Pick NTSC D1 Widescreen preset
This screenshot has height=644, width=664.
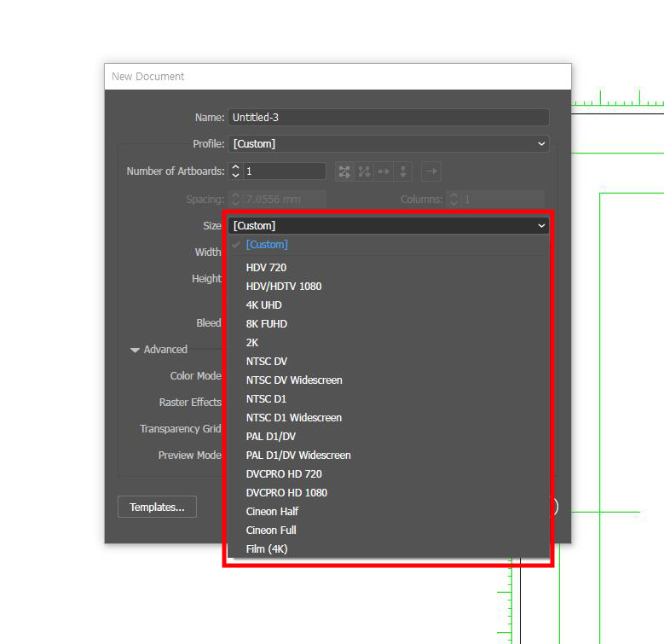coord(389,418)
